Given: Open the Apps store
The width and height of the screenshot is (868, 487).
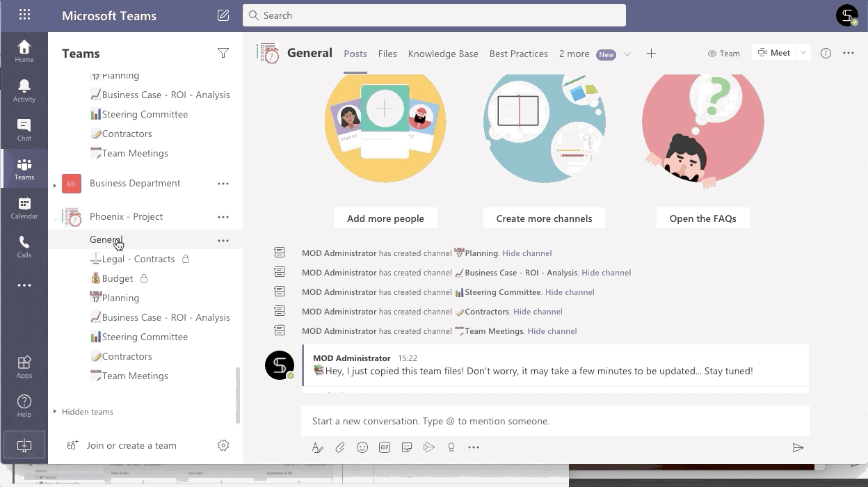Looking at the screenshot, I should click(x=24, y=367).
